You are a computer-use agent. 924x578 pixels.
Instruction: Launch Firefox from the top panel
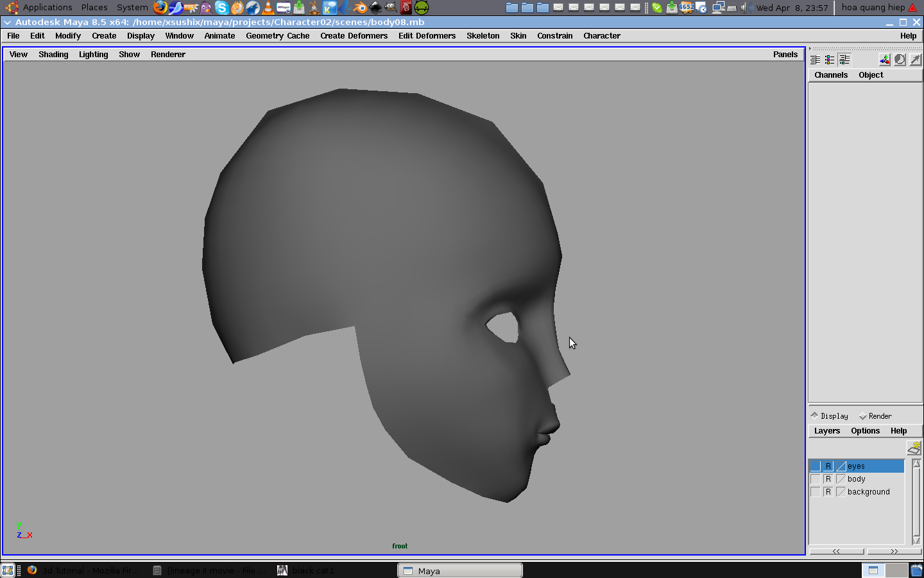(x=160, y=8)
